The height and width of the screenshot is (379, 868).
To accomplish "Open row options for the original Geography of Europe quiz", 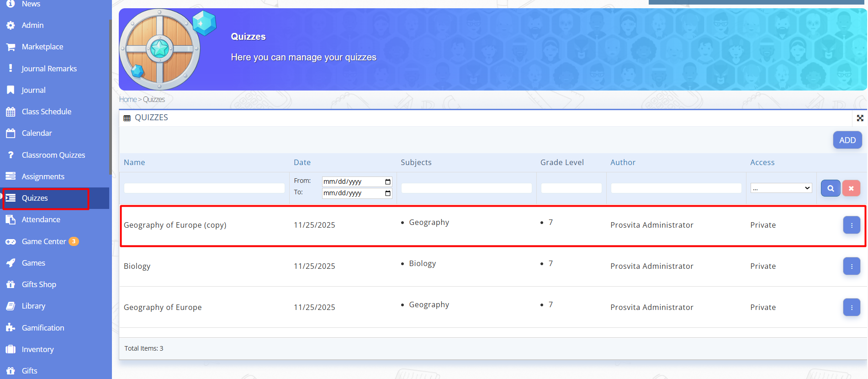I will 851,307.
